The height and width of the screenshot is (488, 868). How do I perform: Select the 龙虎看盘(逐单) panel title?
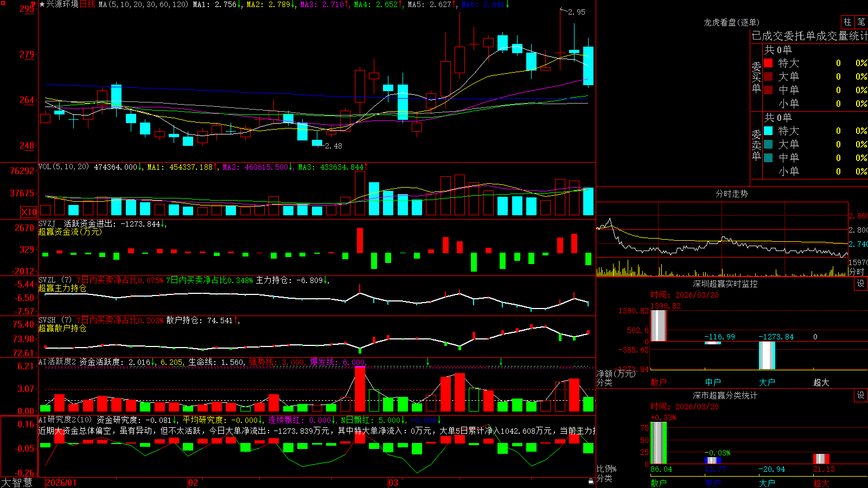tap(731, 22)
